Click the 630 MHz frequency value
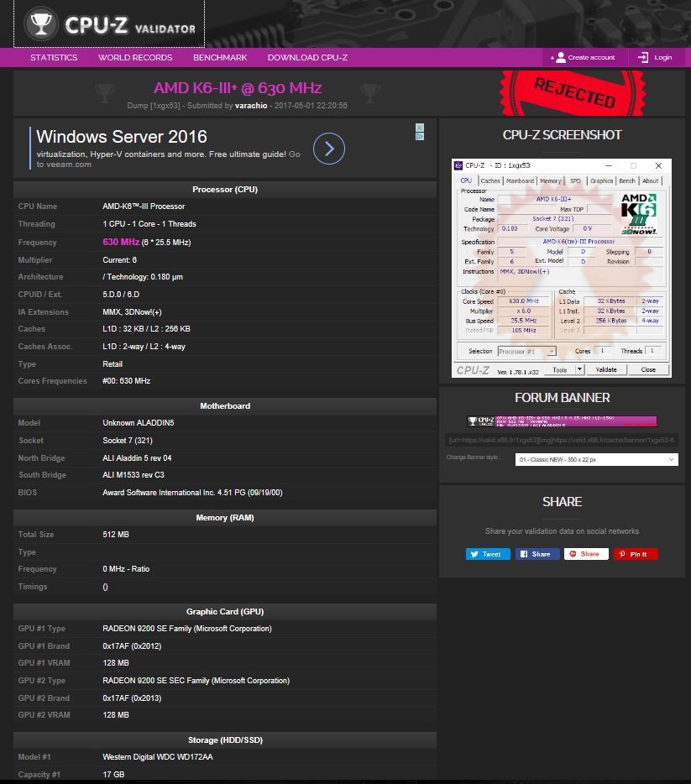 pos(121,242)
